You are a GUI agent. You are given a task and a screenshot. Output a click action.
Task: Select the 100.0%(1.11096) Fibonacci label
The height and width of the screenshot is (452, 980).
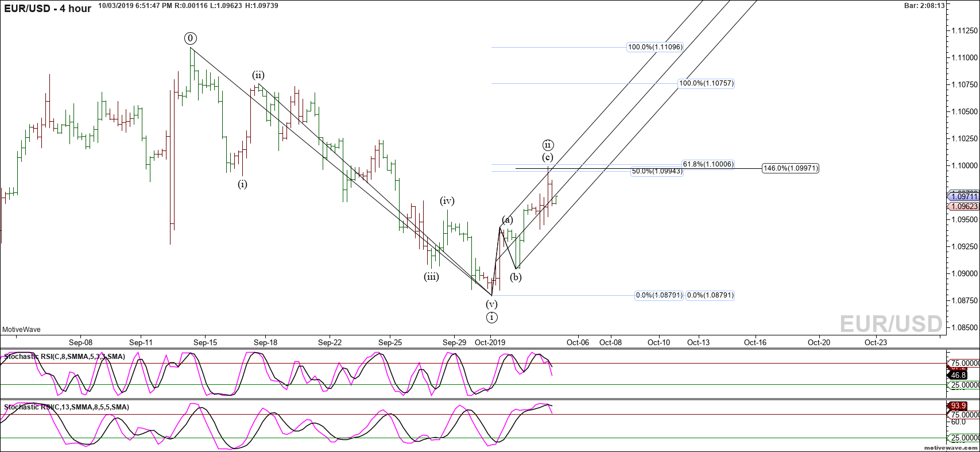coord(655,47)
